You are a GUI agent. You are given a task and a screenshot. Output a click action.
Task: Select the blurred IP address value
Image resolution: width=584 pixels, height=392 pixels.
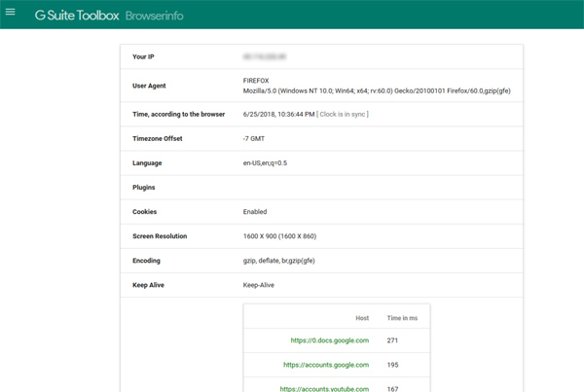(x=265, y=56)
